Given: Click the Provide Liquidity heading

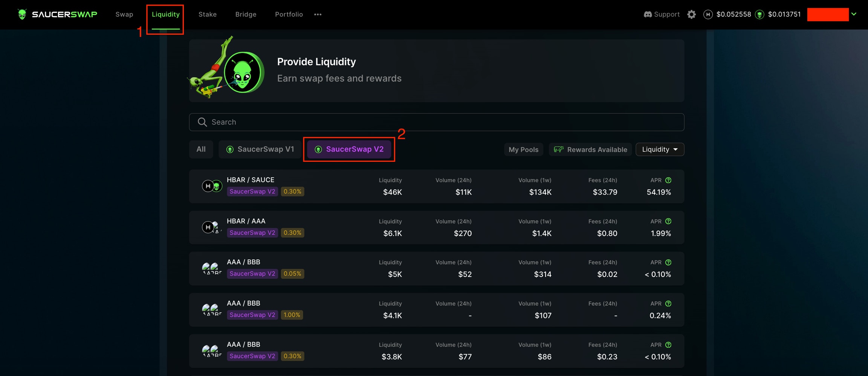Looking at the screenshot, I should coord(316,62).
